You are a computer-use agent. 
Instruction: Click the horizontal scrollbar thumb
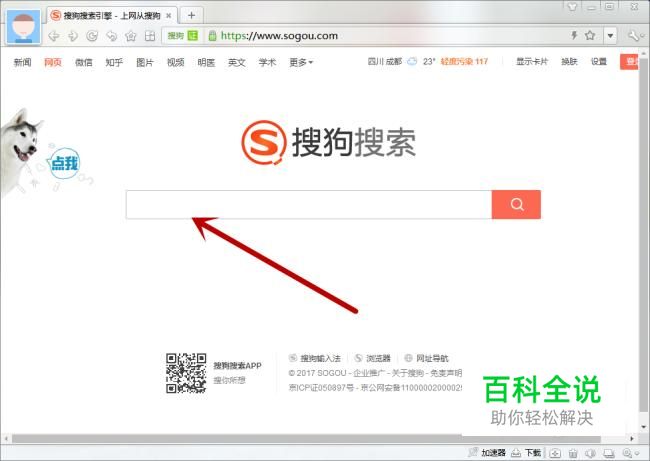tap(306, 439)
